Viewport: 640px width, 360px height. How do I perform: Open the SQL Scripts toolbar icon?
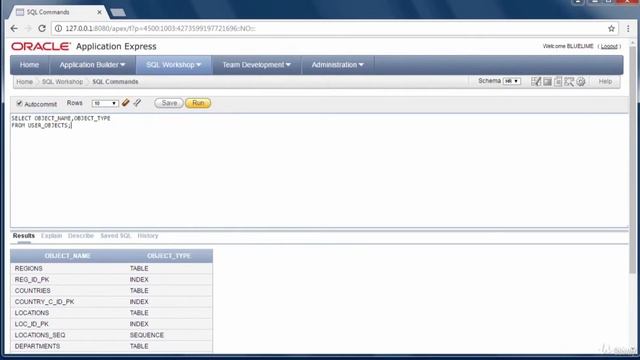pos(558,82)
